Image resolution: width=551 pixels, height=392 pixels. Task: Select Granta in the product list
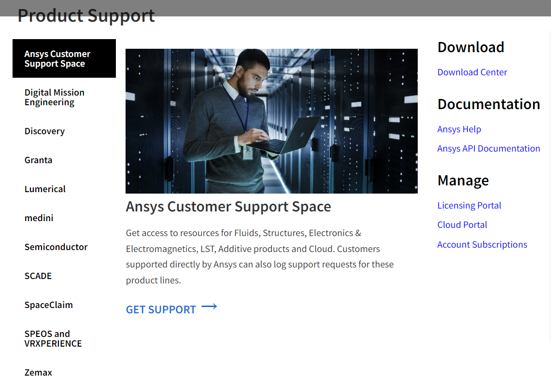coord(38,160)
